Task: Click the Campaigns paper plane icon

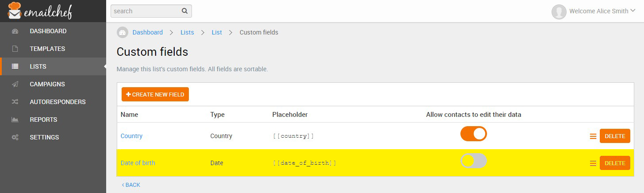Action: point(15,84)
